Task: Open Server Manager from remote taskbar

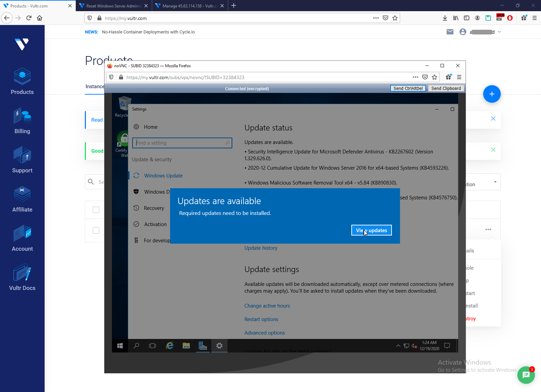Action: coord(203,346)
